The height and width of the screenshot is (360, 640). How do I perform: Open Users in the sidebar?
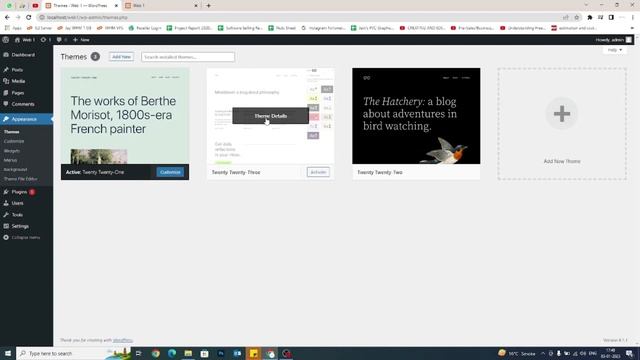17,203
